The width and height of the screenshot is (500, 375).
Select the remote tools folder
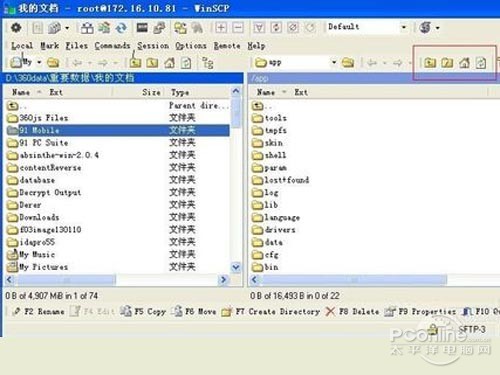point(269,118)
